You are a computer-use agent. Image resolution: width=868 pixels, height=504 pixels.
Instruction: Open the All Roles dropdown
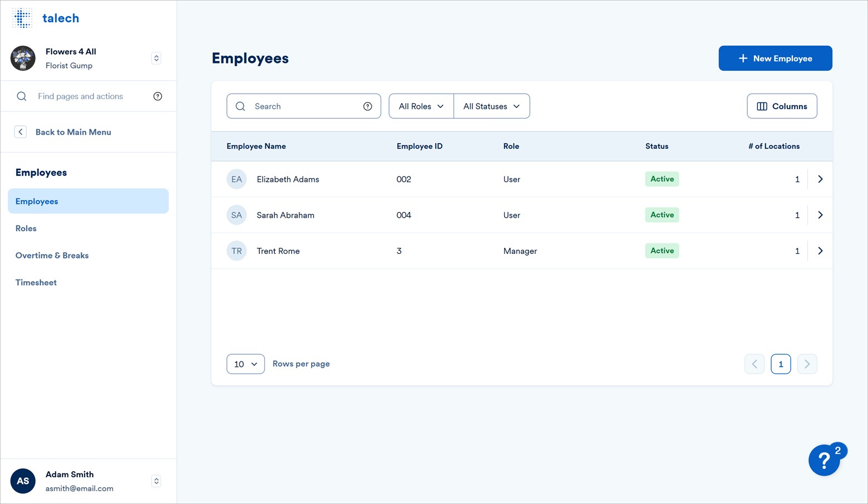pos(420,106)
